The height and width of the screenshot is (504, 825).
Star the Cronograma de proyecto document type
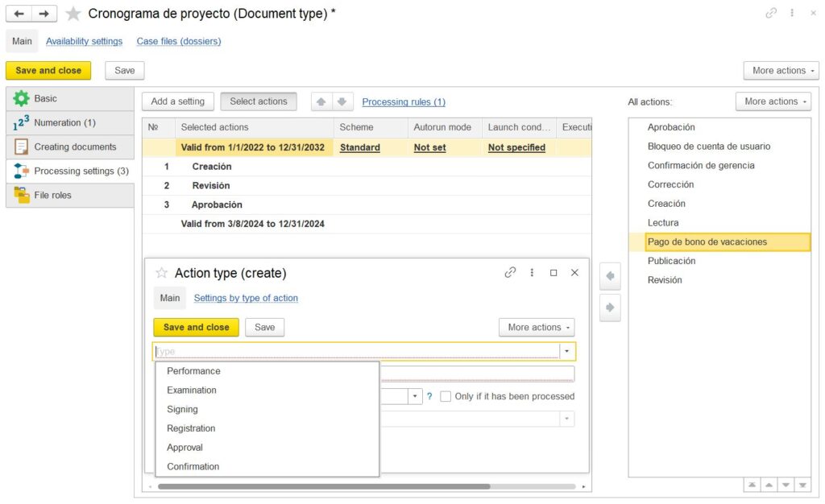[73, 14]
